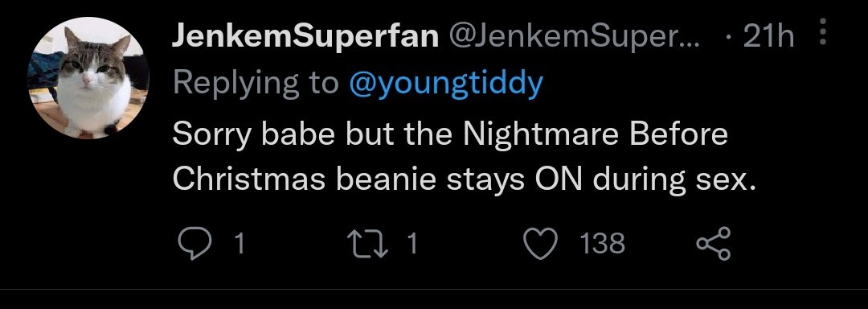The width and height of the screenshot is (868, 309).
Task: Open the cat profile picture avatar
Action: tap(88, 77)
